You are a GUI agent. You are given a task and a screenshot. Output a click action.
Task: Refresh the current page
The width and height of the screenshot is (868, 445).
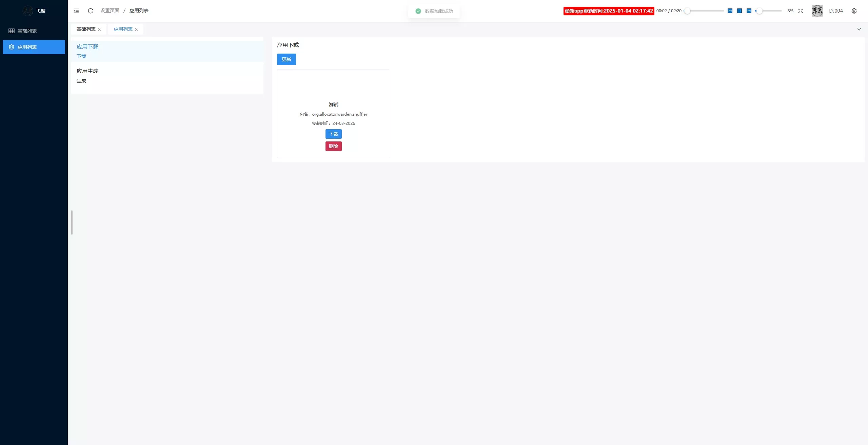tap(90, 11)
